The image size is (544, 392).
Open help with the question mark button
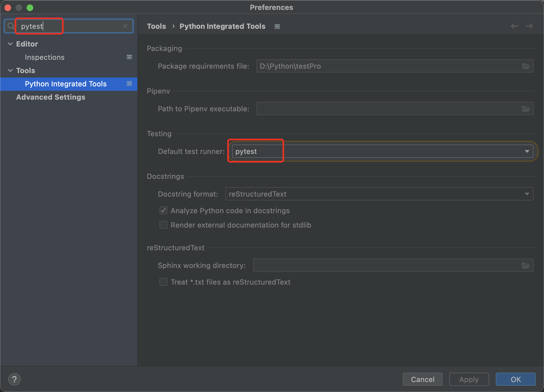click(x=14, y=379)
